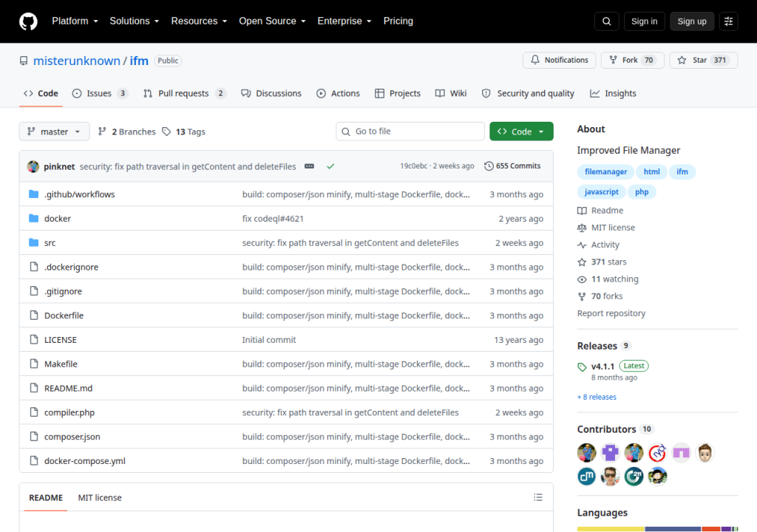Viewport: 757px width, 532px height.
Task: Click the filemanager topic tag
Action: pyautogui.click(x=605, y=172)
